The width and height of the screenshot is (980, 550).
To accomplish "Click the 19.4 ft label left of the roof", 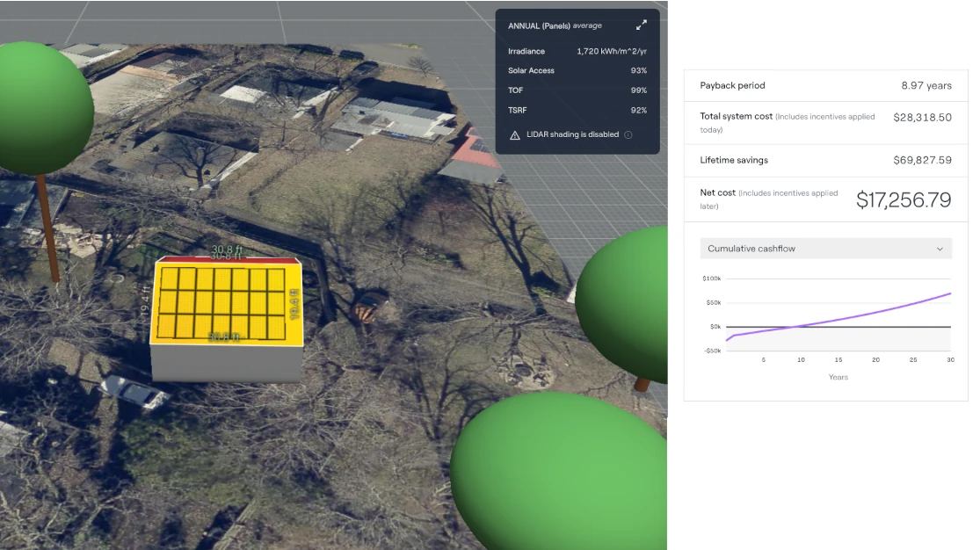I will tap(146, 309).
